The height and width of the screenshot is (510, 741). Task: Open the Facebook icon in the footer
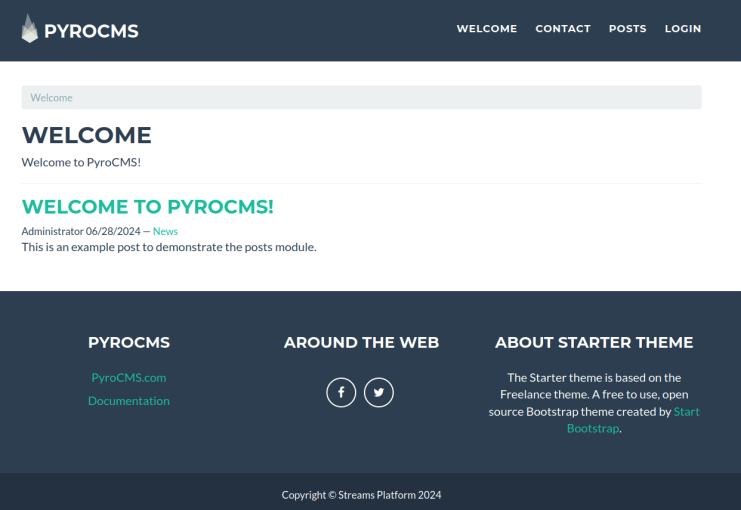(341, 392)
